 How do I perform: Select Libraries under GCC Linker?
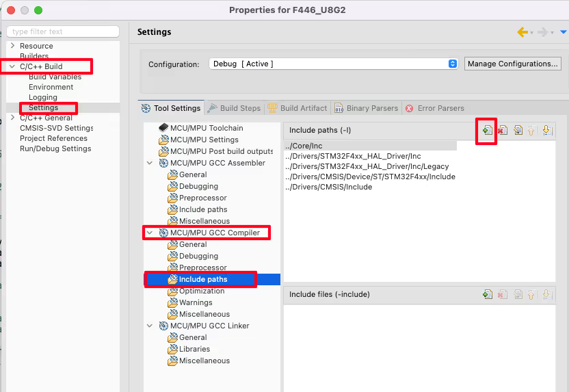189,349
